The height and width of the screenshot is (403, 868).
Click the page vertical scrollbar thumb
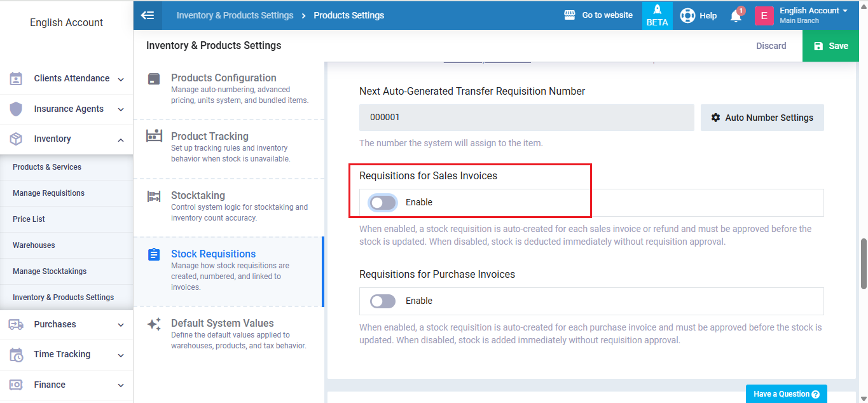coord(863,263)
